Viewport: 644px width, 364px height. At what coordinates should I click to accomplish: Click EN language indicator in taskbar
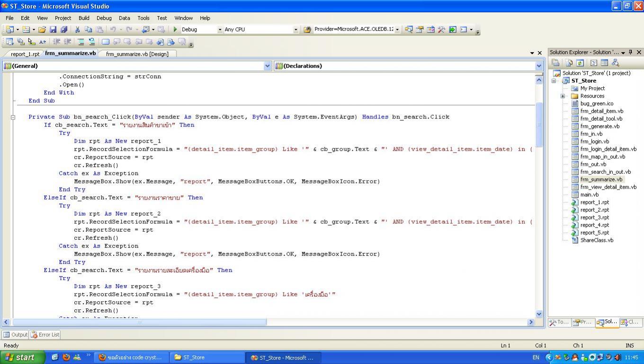coord(536,357)
